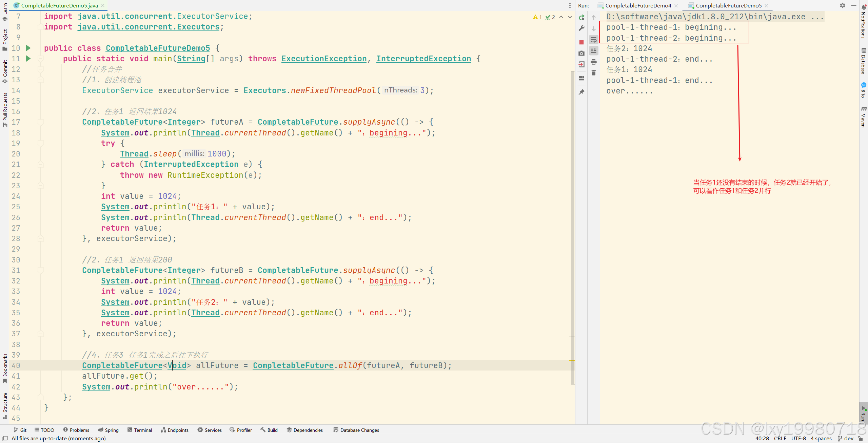Print the console output
Screen dimensions: 868x443
tap(594, 62)
